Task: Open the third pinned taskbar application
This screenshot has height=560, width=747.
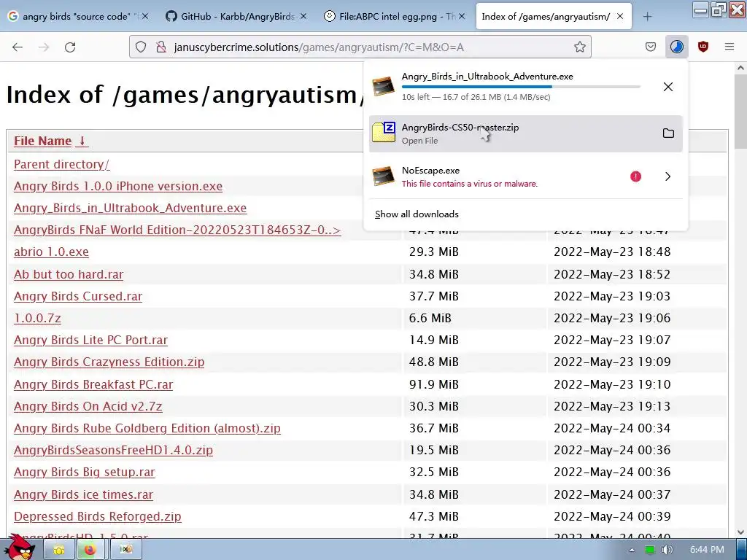Action: click(x=125, y=550)
